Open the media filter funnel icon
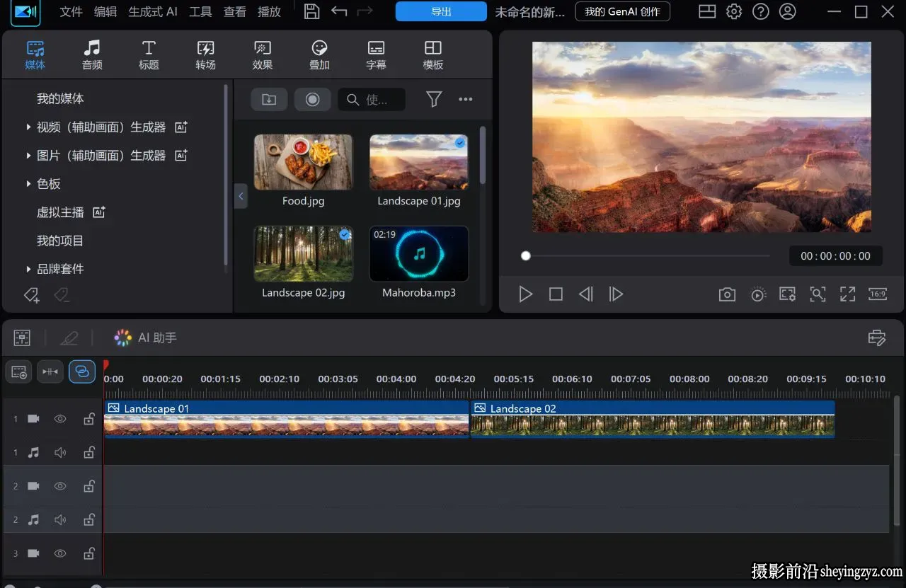 (x=434, y=100)
